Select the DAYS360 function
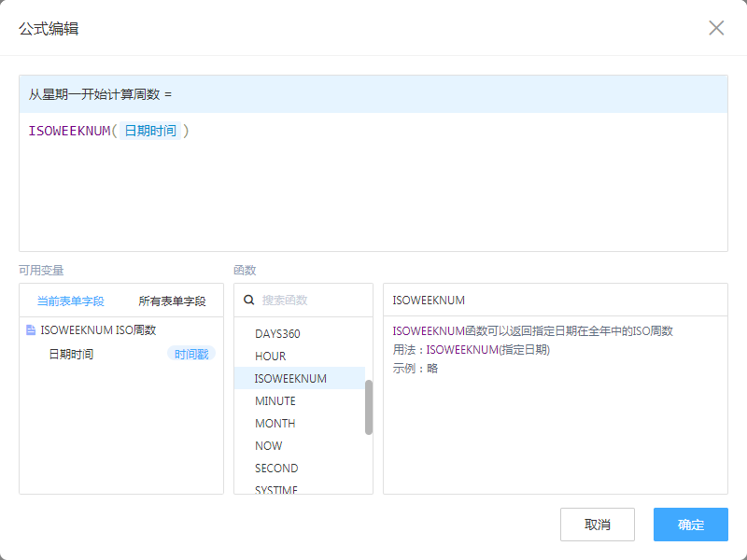The width and height of the screenshot is (747, 560). click(277, 333)
